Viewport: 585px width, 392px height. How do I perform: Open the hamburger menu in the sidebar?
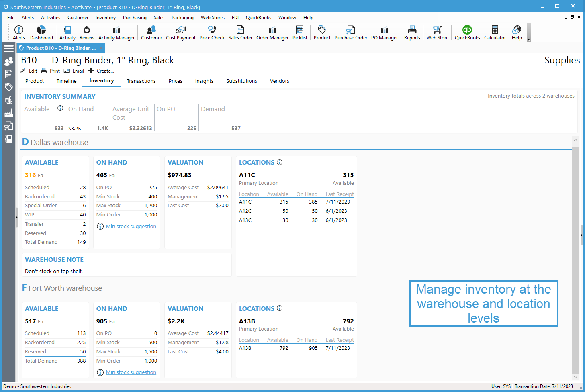(8, 48)
